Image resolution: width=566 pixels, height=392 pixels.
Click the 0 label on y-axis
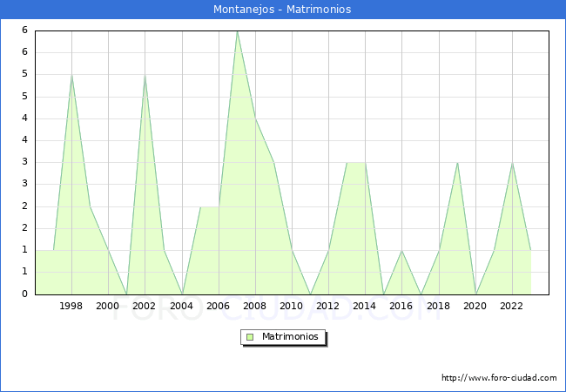point(25,294)
